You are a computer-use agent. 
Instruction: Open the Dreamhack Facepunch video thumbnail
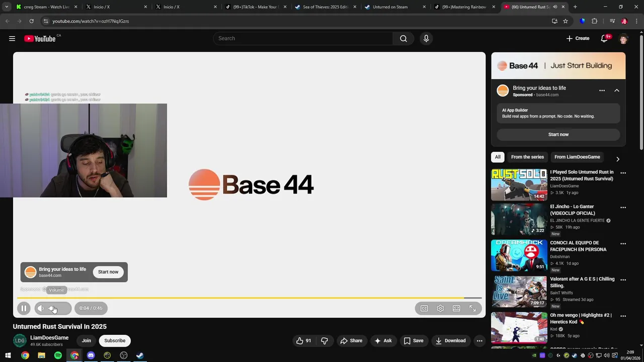tap(519, 255)
